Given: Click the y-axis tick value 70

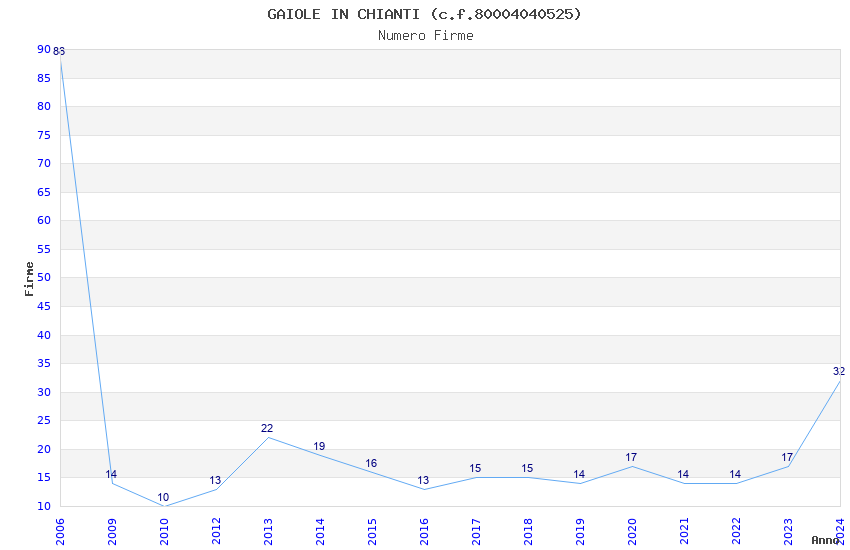Looking at the screenshot, I should click(44, 163).
